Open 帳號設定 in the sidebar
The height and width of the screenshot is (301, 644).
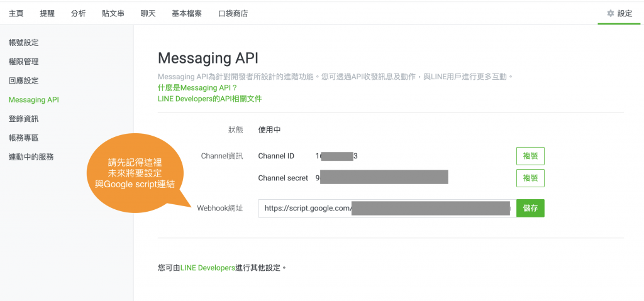[24, 43]
